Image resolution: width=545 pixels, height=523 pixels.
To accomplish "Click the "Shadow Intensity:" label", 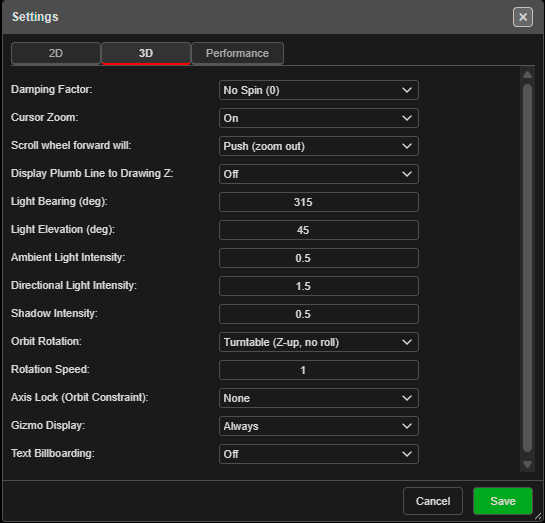I will (x=54, y=313).
